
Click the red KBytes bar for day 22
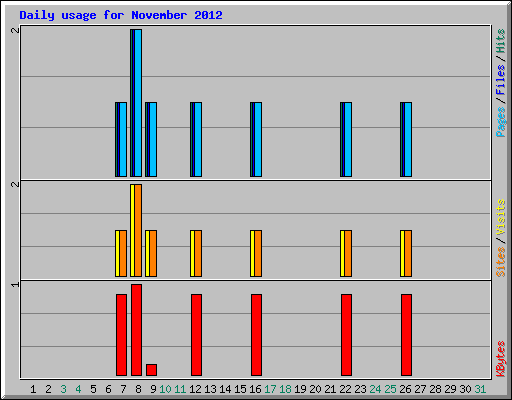346,335
